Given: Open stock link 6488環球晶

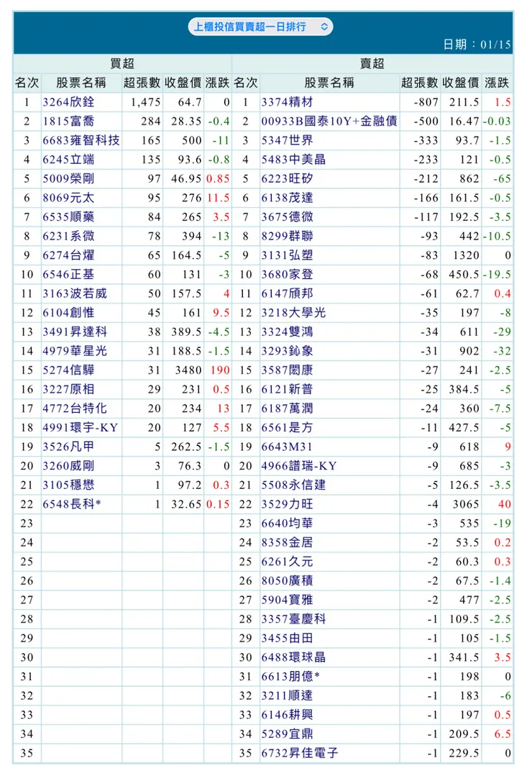Looking at the screenshot, I should pos(293,657).
